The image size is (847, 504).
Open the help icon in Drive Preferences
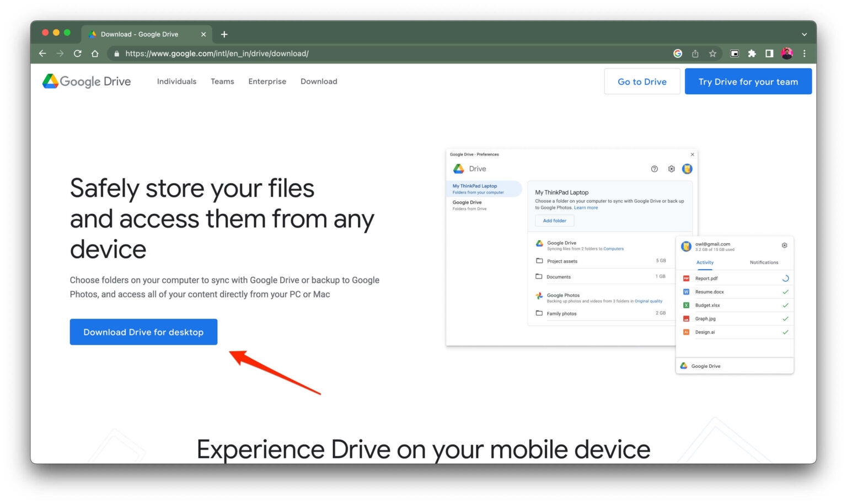pyautogui.click(x=654, y=169)
